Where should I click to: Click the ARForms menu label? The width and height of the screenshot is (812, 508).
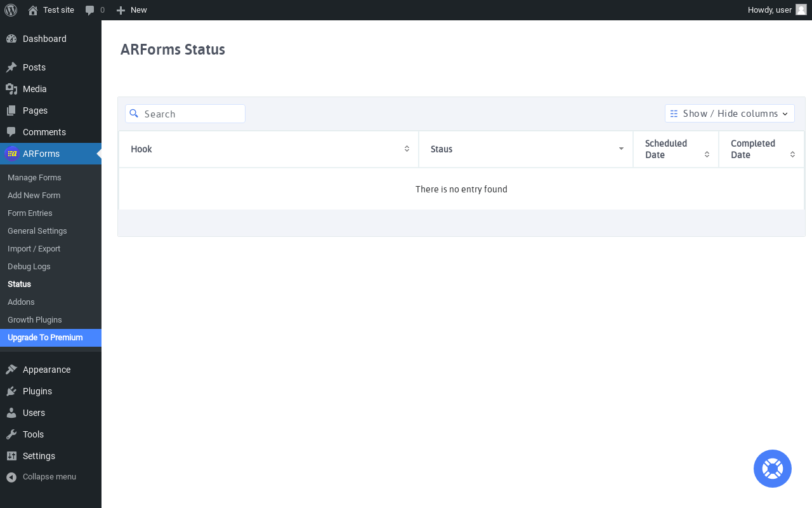[41, 154]
